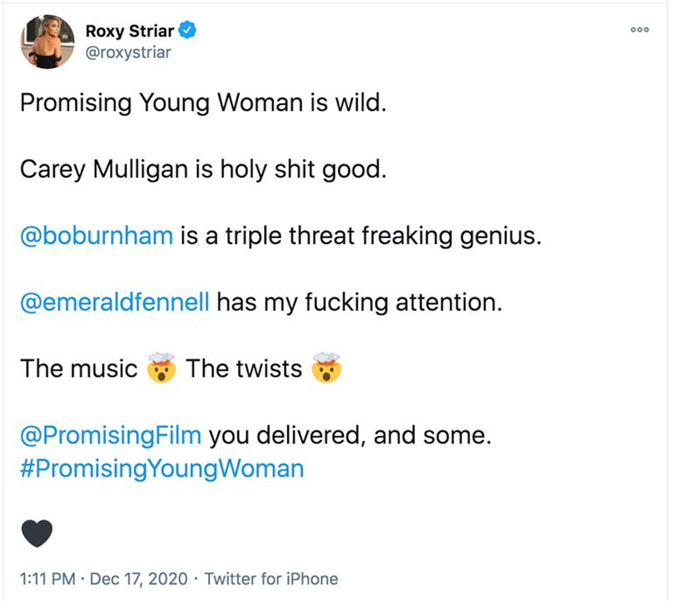The height and width of the screenshot is (601, 700).
Task: Click the "Twitter for iPhone" source label
Action: point(271,579)
